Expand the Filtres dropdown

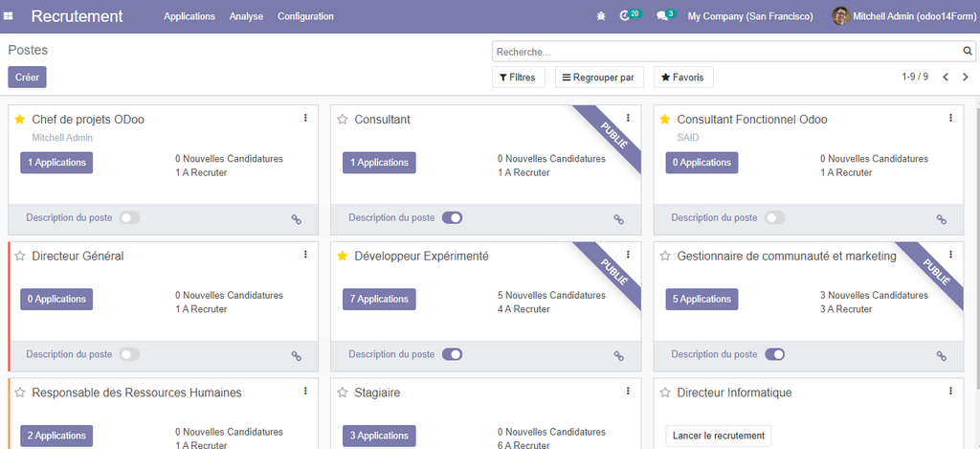point(518,78)
